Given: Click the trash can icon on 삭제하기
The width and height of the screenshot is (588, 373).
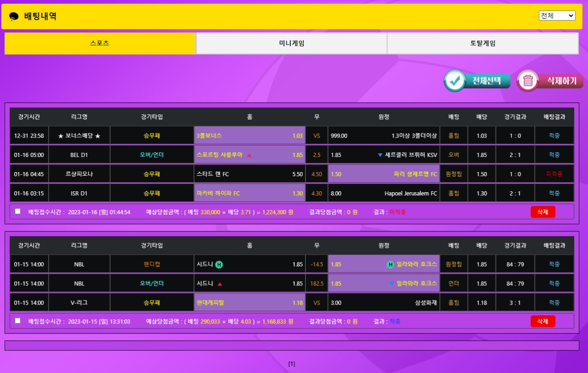Looking at the screenshot, I should coord(528,81).
